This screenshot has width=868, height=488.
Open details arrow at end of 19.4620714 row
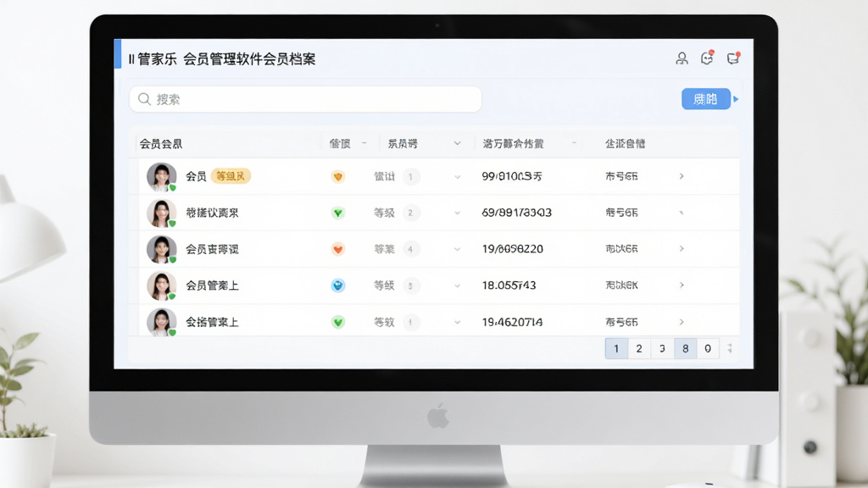click(x=682, y=322)
